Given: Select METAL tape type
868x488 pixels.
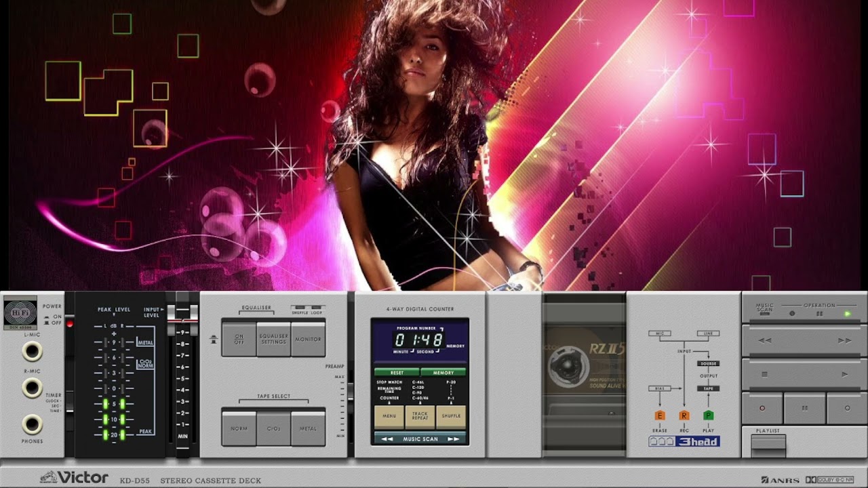Looking at the screenshot, I should 309,428.
